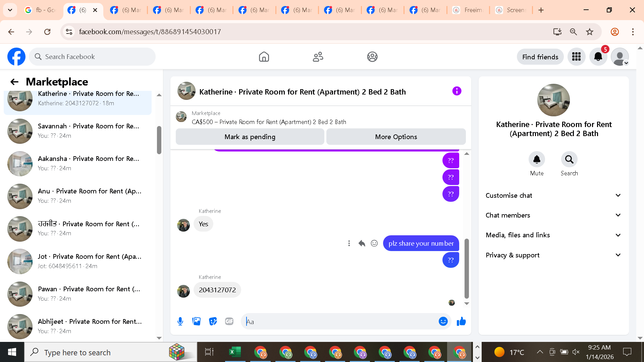Reply to 'plz share your number' message
Image resolution: width=644 pixels, height=362 pixels.
[x=362, y=243]
